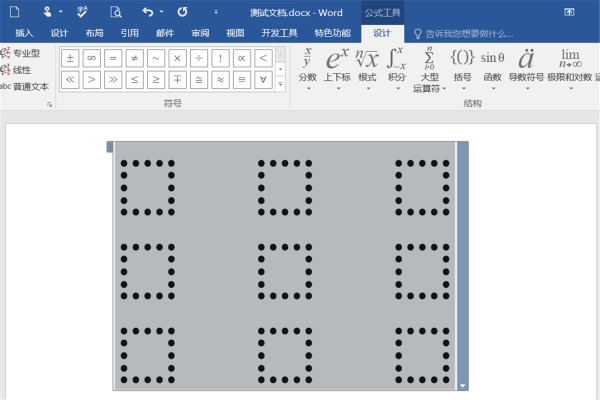Screen dimensions: 600x400
Task: Open the 函数 (Function) sin θ gallery
Action: click(492, 68)
